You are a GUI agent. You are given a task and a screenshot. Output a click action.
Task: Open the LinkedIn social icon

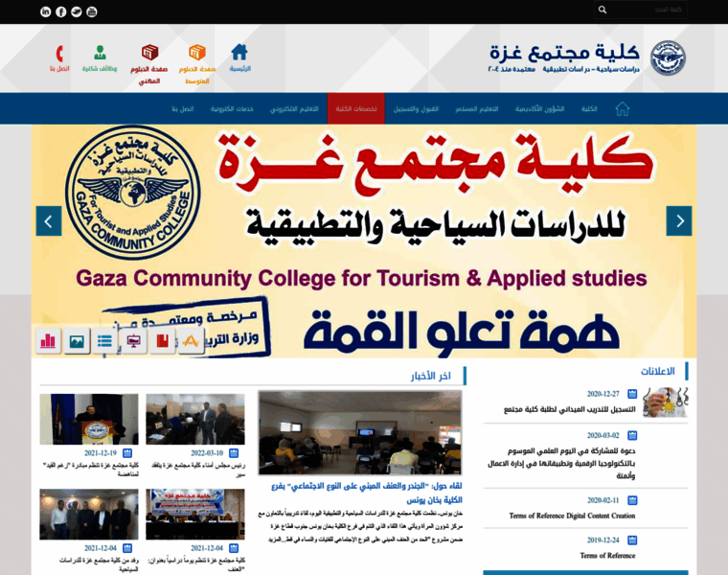46,11
